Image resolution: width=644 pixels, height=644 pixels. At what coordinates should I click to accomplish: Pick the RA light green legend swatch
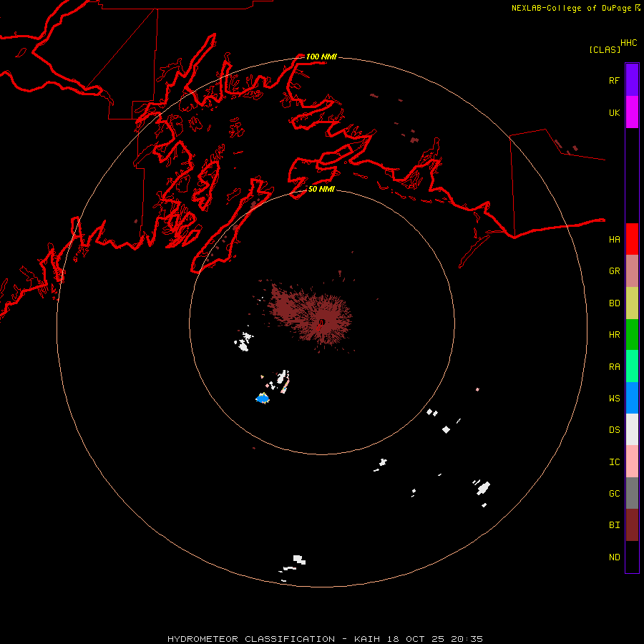click(x=632, y=366)
